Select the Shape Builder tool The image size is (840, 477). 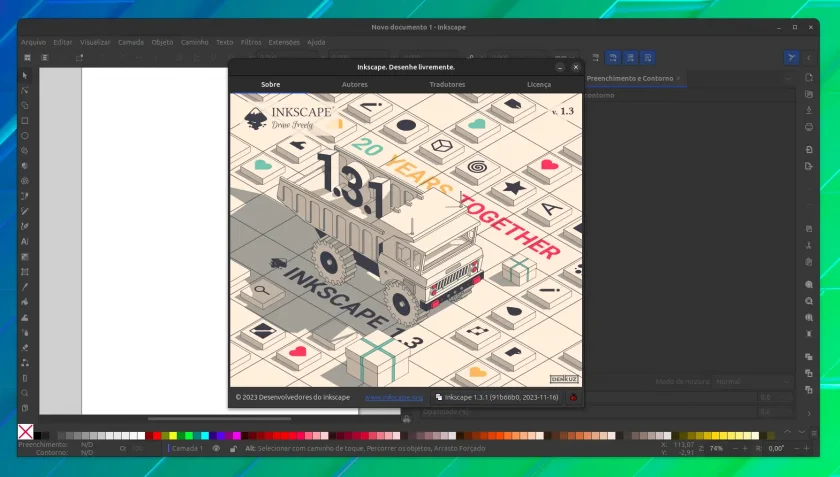pos(25,106)
